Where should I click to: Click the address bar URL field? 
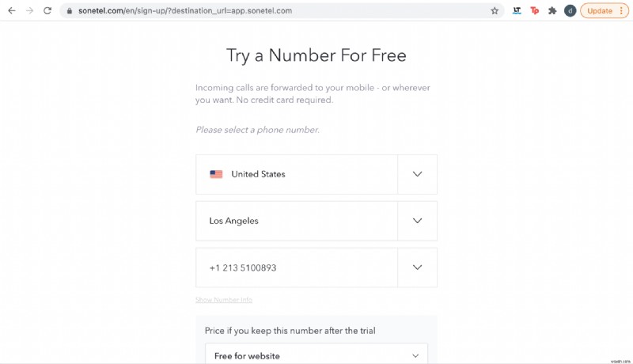pos(237,11)
